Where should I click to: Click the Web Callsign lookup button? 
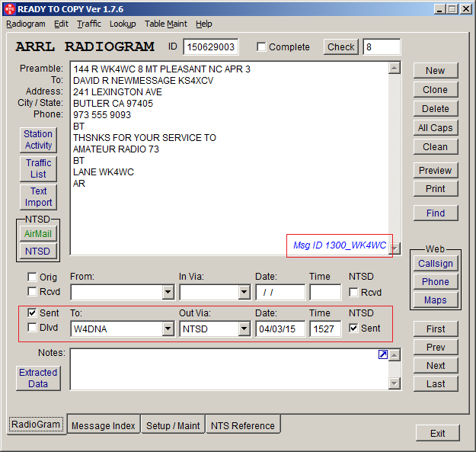pos(436,264)
